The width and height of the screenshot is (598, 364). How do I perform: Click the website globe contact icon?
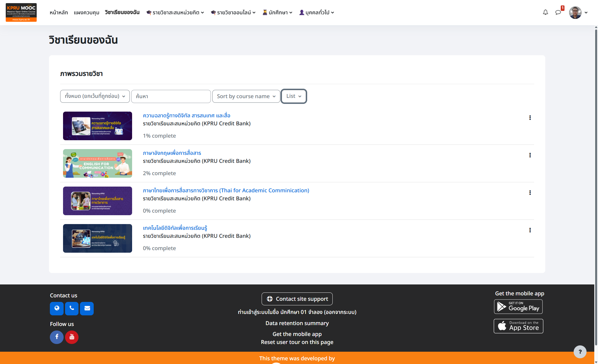coord(57,308)
